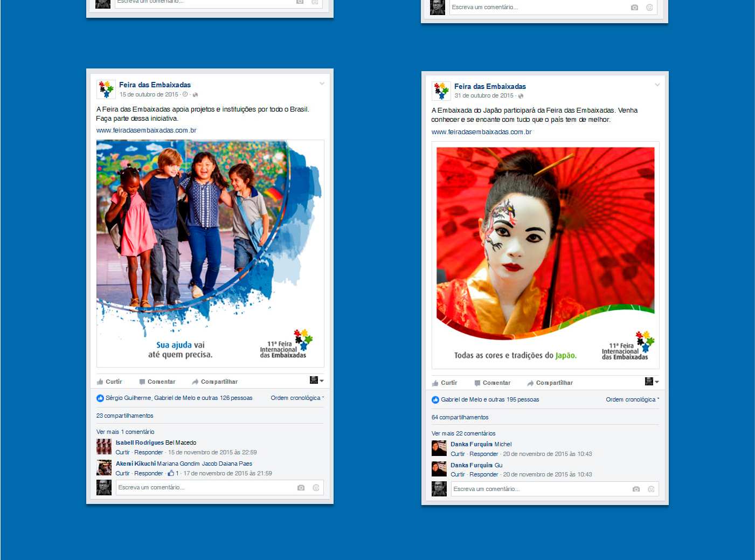Screen dimensions: 755x560
Task: Click the Curtir thumbs-up icon on left post
Action: coord(100,382)
